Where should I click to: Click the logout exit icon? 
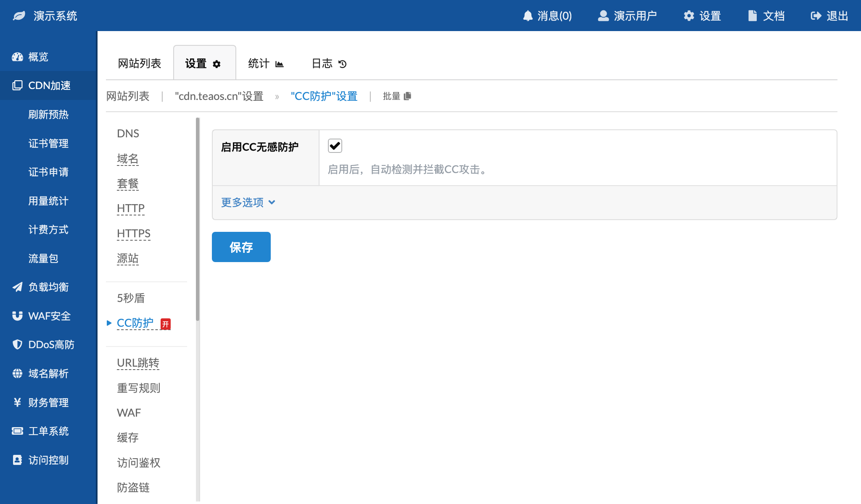(816, 16)
